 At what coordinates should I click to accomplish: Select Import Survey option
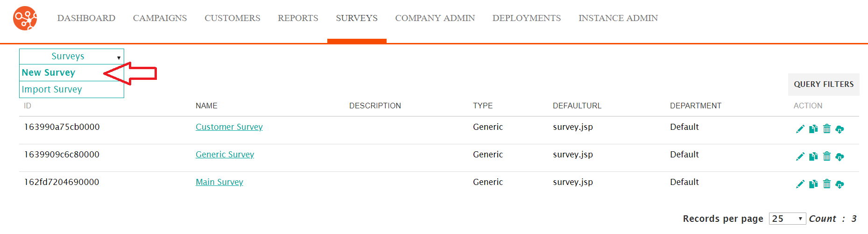click(x=52, y=89)
